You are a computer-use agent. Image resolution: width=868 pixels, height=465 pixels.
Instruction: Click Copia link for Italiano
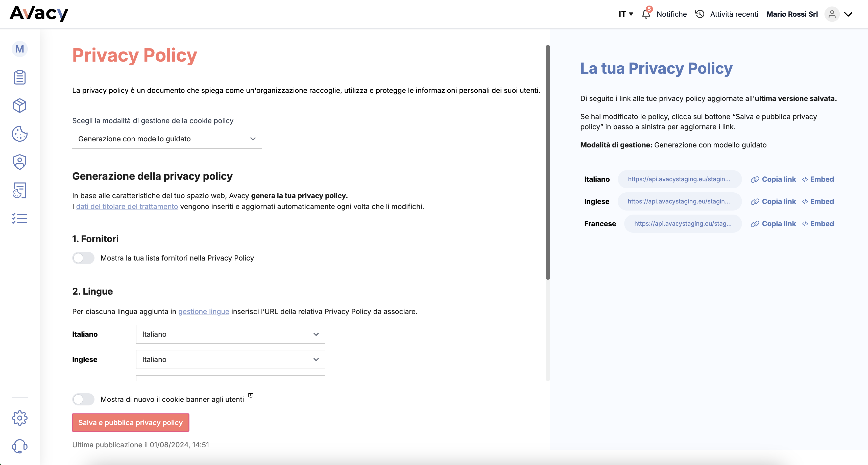(x=779, y=179)
